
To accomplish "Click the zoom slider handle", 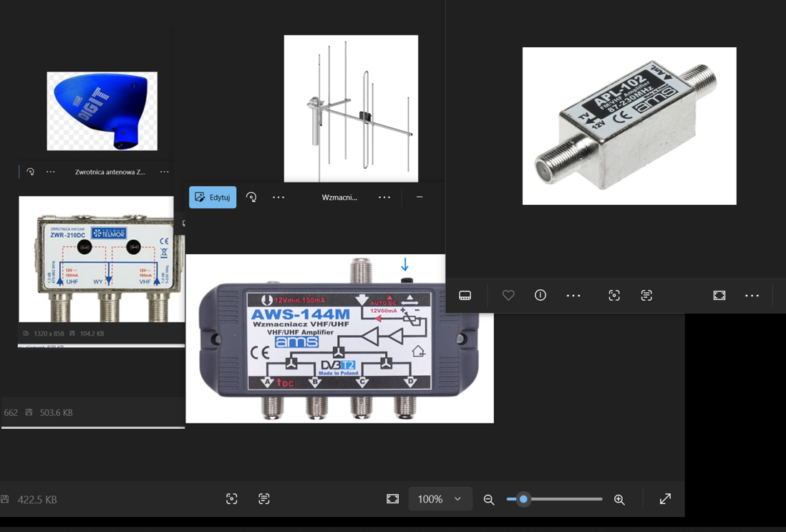I will point(523,499).
